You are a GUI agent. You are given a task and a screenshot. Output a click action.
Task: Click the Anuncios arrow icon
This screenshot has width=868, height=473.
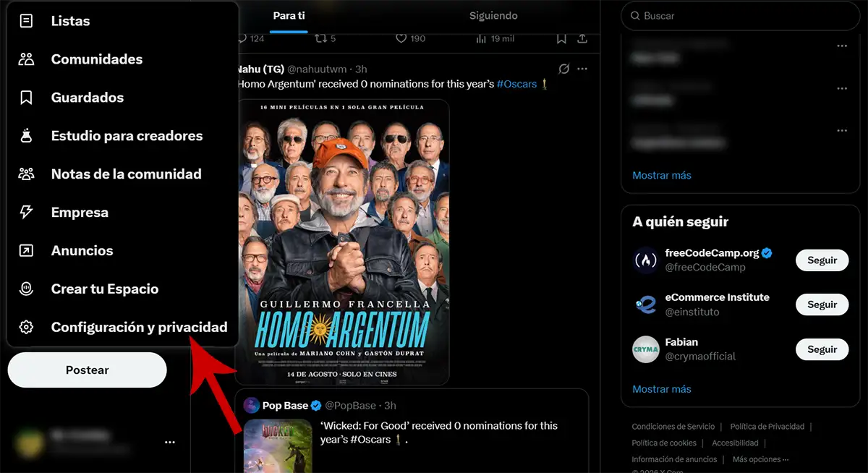coord(26,251)
